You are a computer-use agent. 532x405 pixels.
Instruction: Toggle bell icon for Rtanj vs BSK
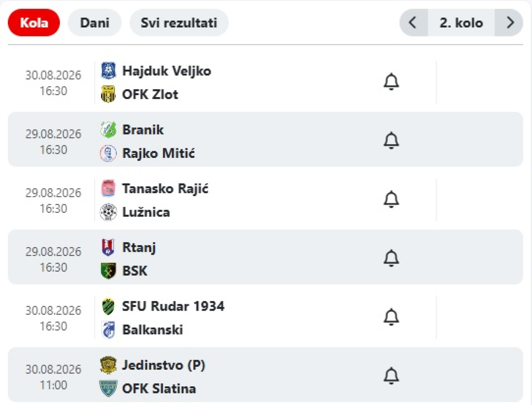(x=391, y=258)
